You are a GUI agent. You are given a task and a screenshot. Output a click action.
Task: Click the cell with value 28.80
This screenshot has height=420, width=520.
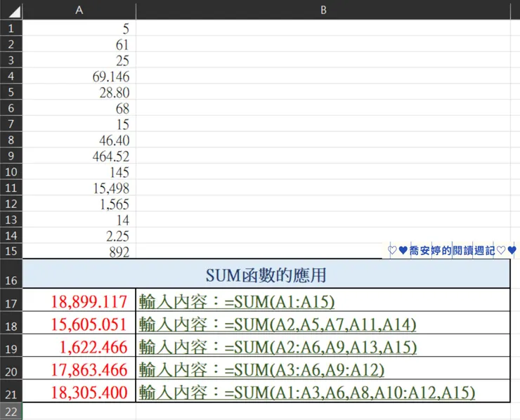coord(79,91)
